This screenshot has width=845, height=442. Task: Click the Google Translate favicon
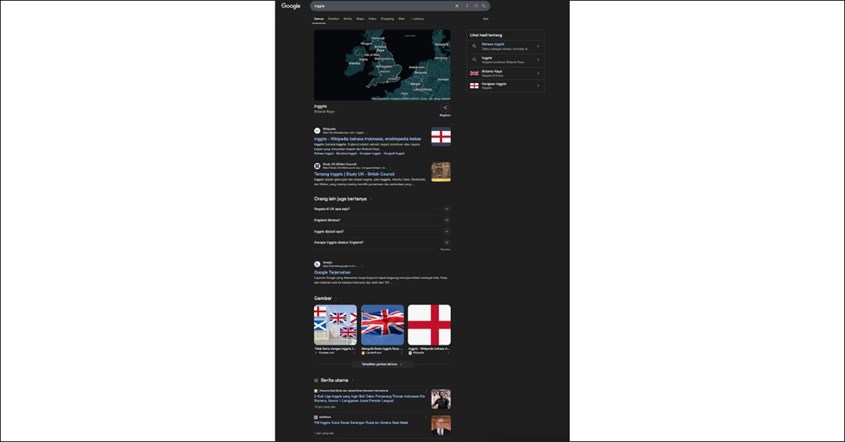pos(317,264)
